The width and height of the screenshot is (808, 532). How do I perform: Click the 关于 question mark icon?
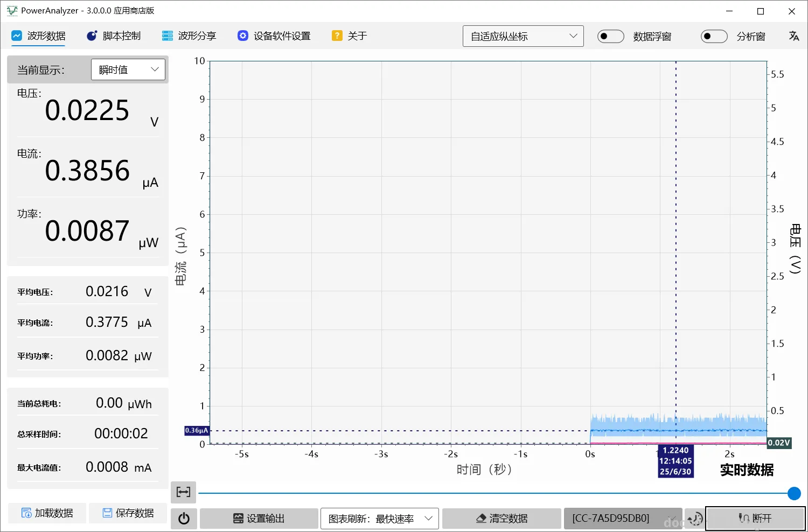click(337, 36)
